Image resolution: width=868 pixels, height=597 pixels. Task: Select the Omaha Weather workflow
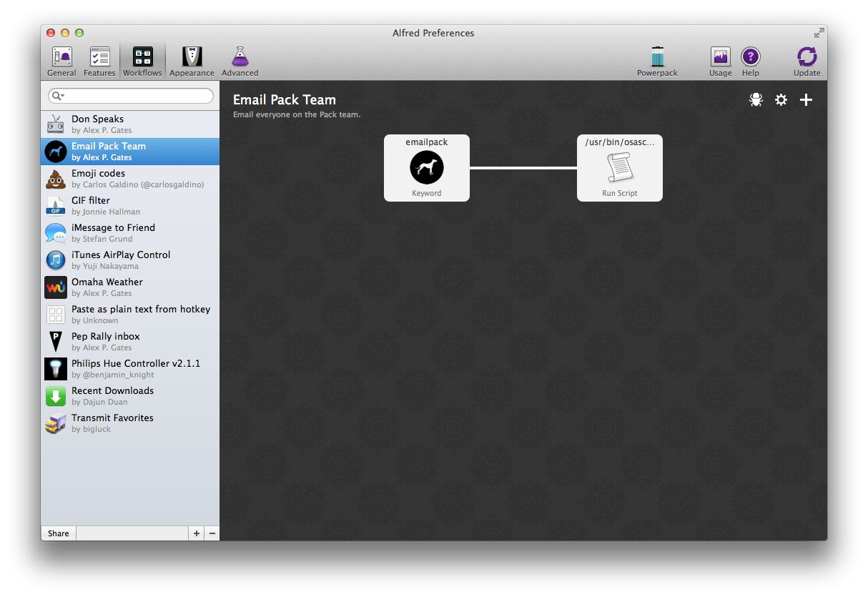pos(130,287)
